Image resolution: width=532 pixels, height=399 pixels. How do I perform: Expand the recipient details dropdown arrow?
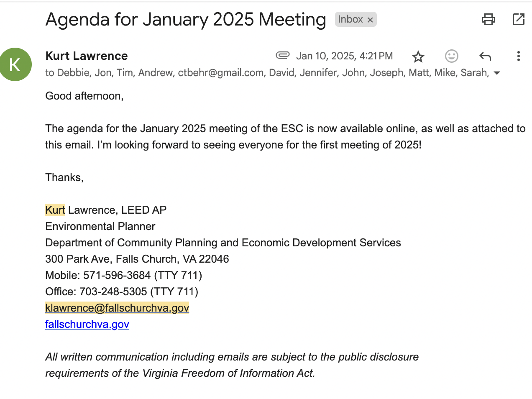pos(497,73)
